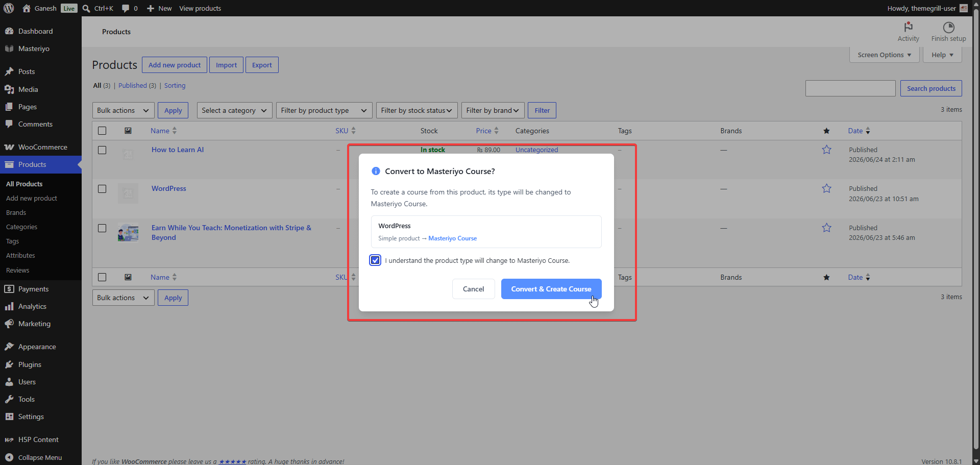Open Filter by product type dropdown
The width and height of the screenshot is (980, 465).
pyautogui.click(x=324, y=110)
